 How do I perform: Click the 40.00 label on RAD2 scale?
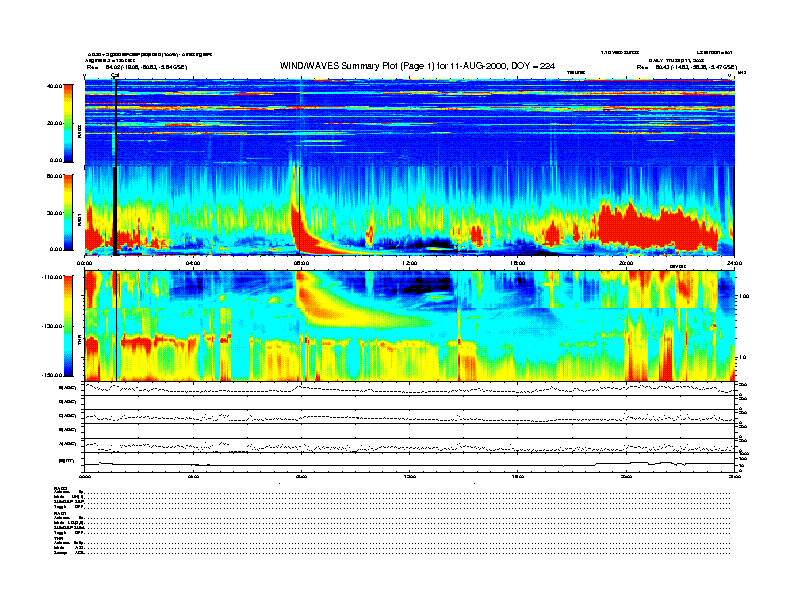click(x=54, y=86)
